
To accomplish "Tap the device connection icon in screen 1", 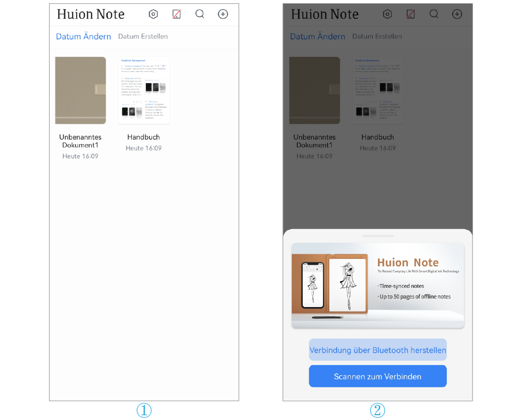I will 177,14.
